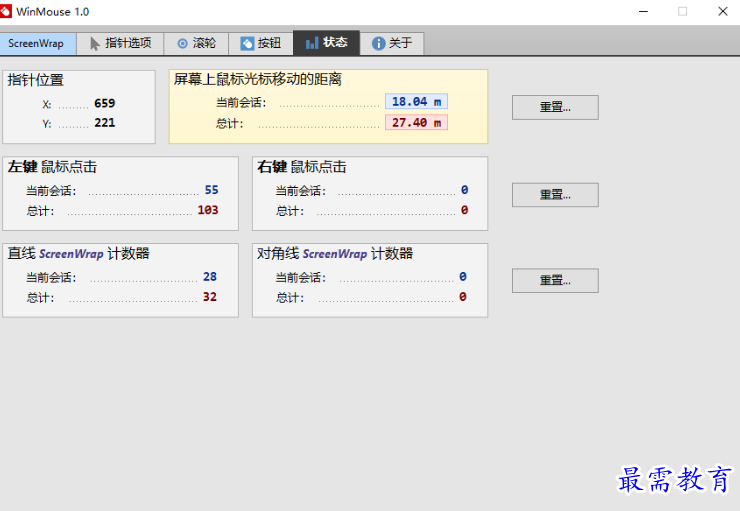
Task: Click straight ScreenWrap session count 28
Action: pyautogui.click(x=210, y=276)
